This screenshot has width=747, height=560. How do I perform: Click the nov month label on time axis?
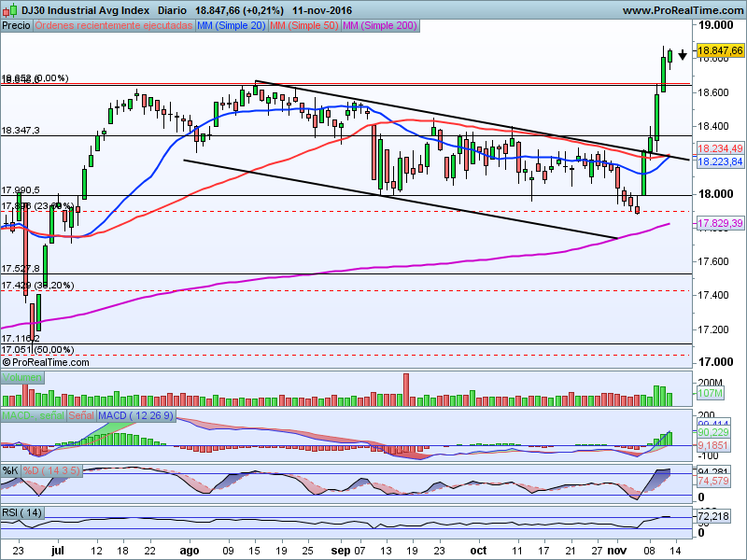pyautogui.click(x=617, y=551)
